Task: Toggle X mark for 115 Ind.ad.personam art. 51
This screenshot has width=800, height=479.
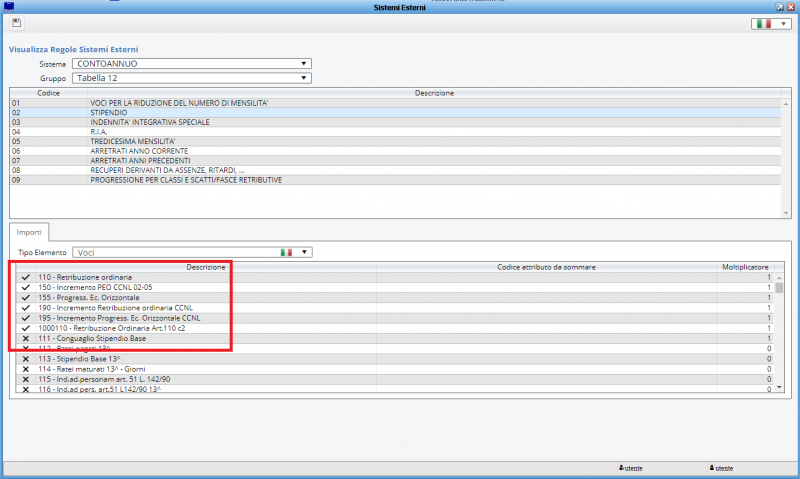Action: [26, 379]
